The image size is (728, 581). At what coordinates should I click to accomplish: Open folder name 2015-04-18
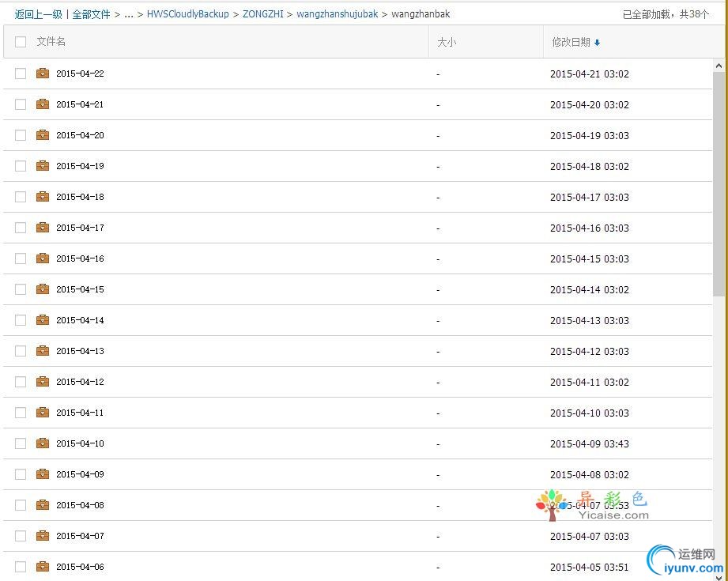coord(81,197)
